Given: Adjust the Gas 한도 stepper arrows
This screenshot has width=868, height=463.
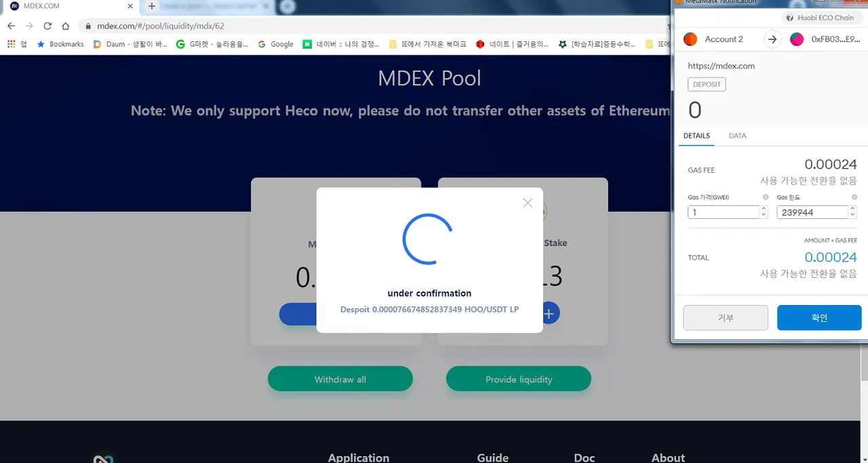Looking at the screenshot, I should point(853,212).
